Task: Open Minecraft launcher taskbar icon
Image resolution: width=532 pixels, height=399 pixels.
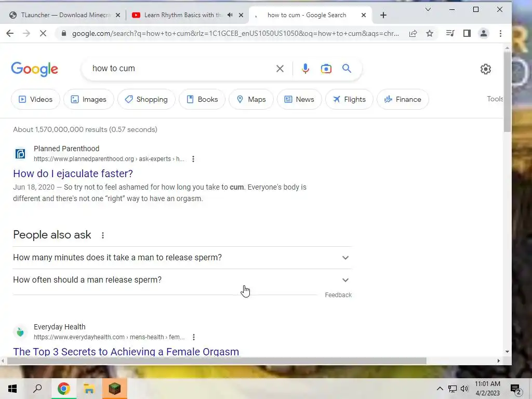Action: (x=114, y=389)
